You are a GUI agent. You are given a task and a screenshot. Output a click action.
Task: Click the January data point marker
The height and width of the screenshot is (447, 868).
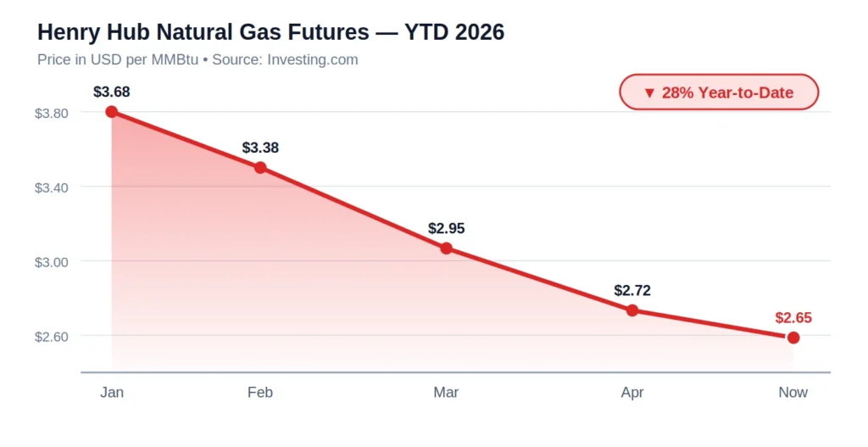pyautogui.click(x=112, y=112)
